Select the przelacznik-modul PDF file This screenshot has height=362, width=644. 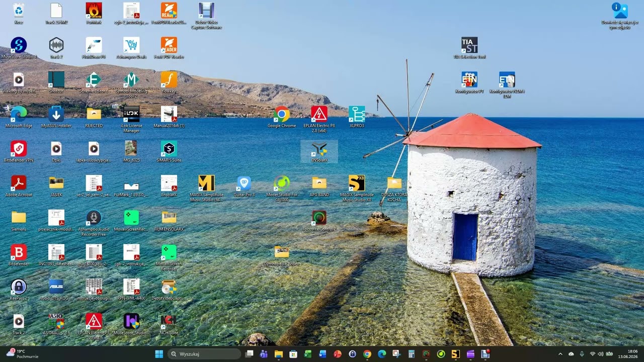tap(56, 221)
